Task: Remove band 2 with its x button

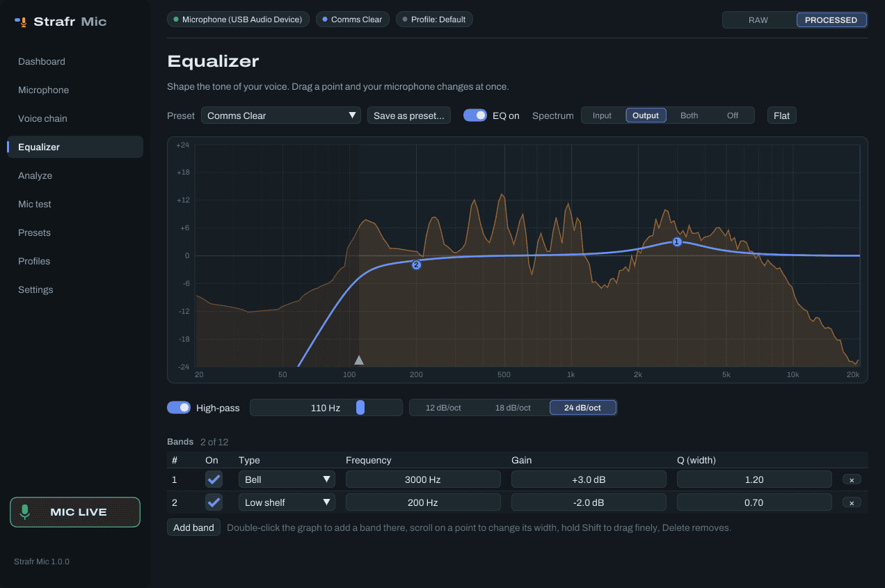Action: coord(852,502)
